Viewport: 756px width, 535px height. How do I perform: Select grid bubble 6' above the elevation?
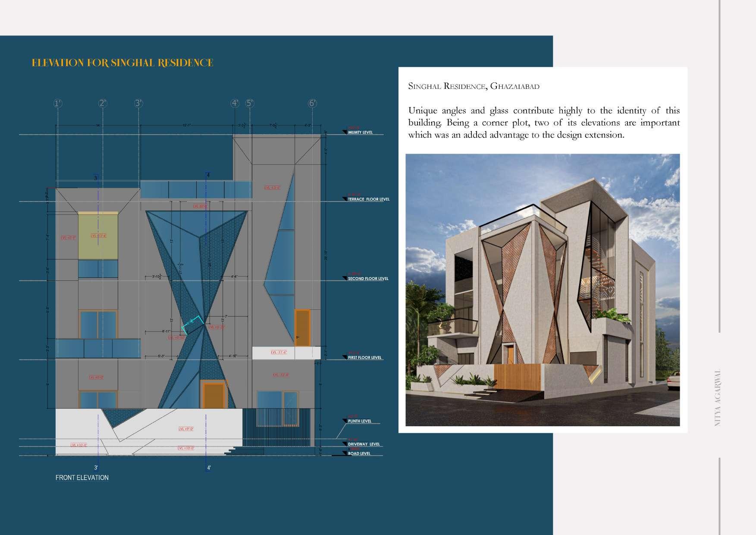coord(312,103)
